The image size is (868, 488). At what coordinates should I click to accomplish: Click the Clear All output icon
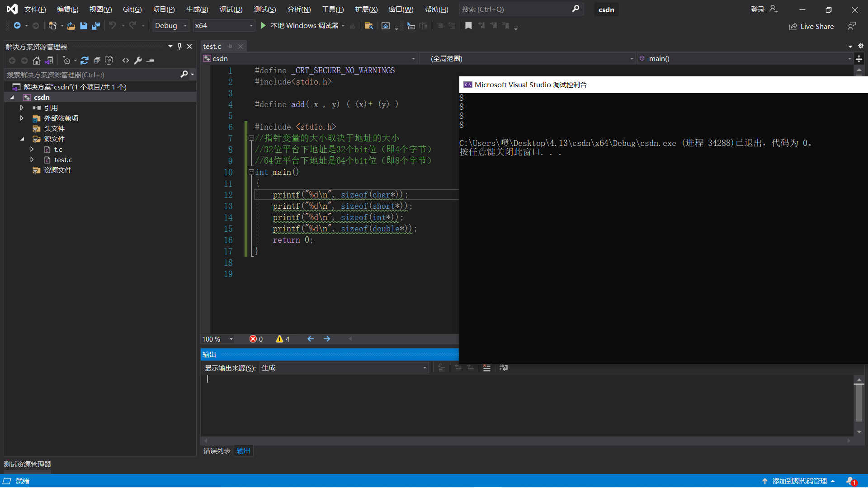(x=486, y=368)
